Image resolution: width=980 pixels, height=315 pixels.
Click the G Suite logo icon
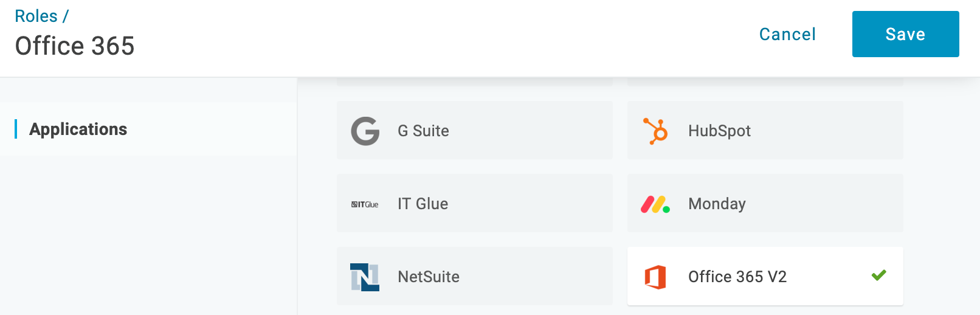coord(365,131)
